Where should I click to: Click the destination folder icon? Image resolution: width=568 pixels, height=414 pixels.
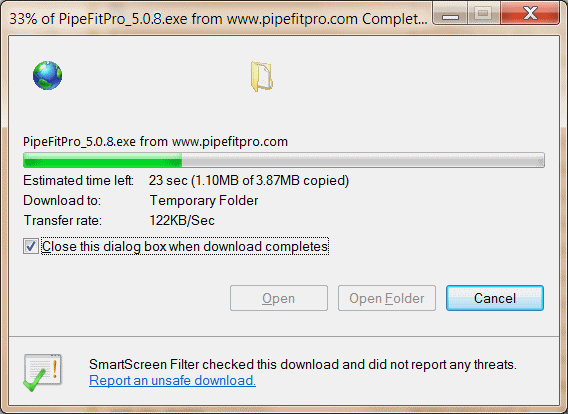point(262,76)
